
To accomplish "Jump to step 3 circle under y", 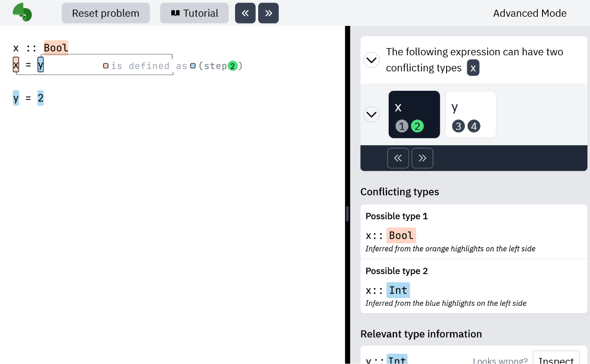I will 458,126.
